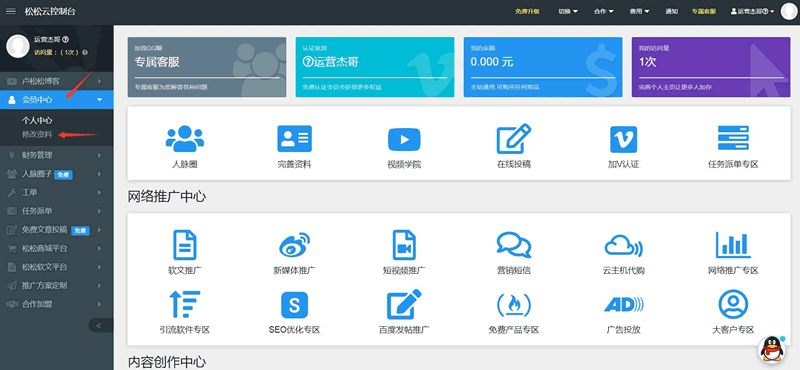This screenshot has height=370, width=800.
Task: Open the 认证级别 运营杰哥 card
Action: click(374, 67)
